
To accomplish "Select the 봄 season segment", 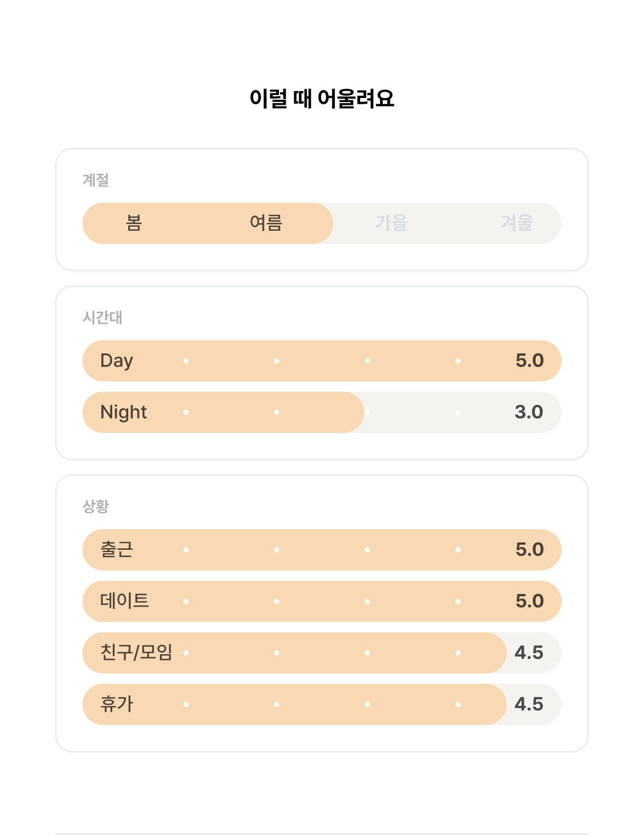I will click(133, 223).
